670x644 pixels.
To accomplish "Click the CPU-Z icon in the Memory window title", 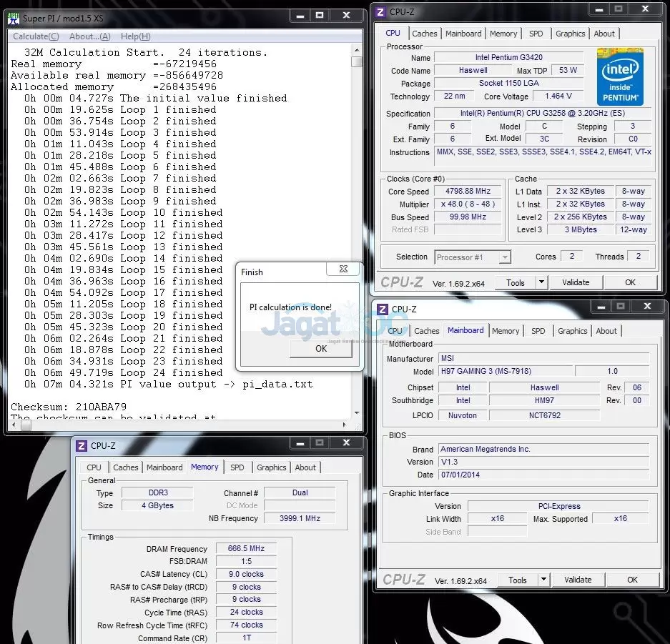I will click(81, 446).
